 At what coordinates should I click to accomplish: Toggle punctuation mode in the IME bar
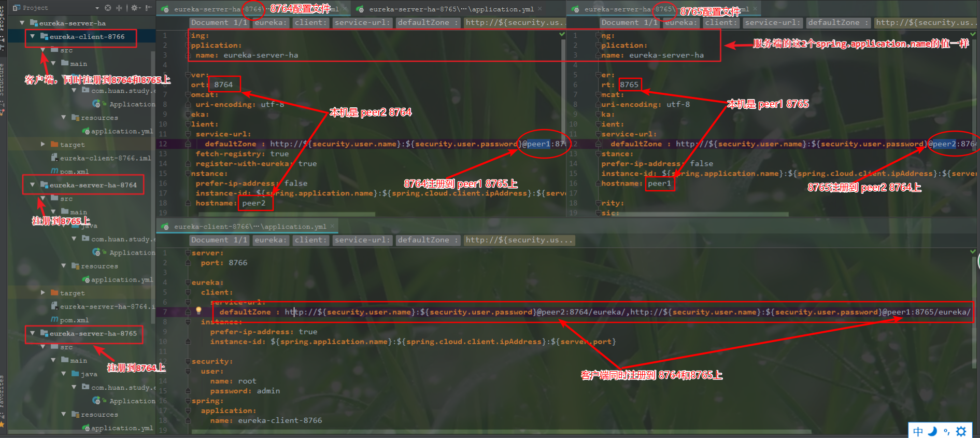(946, 431)
